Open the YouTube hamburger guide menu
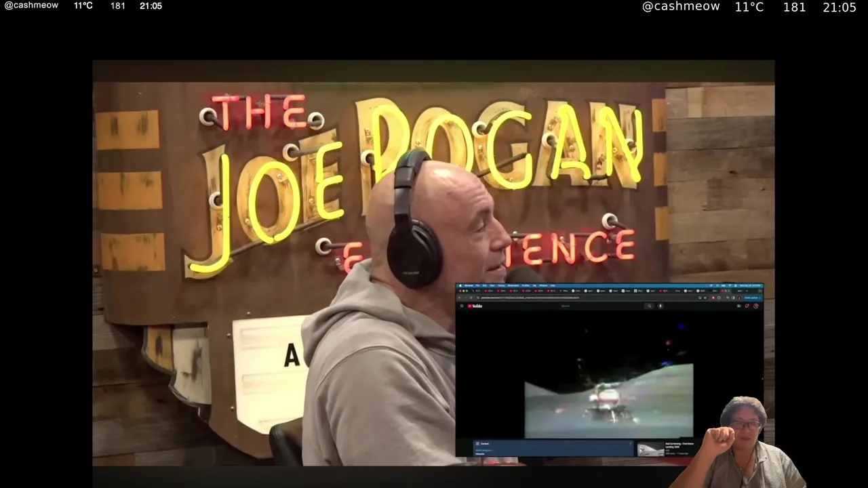Viewport: 868px width, 488px height. 462,306
